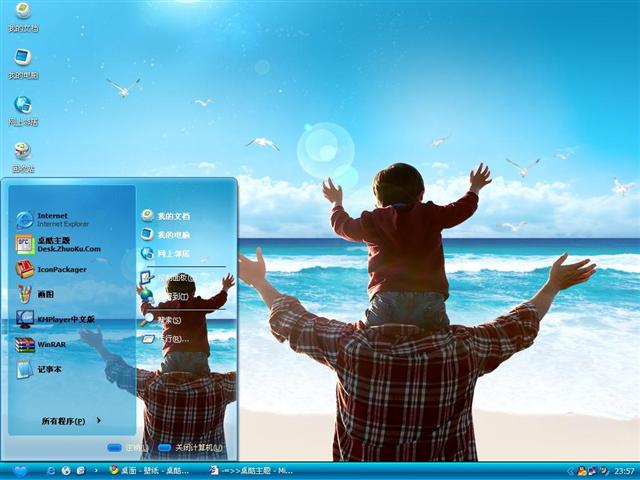Launch Internet Explorer from quick launch bar

click(51, 471)
